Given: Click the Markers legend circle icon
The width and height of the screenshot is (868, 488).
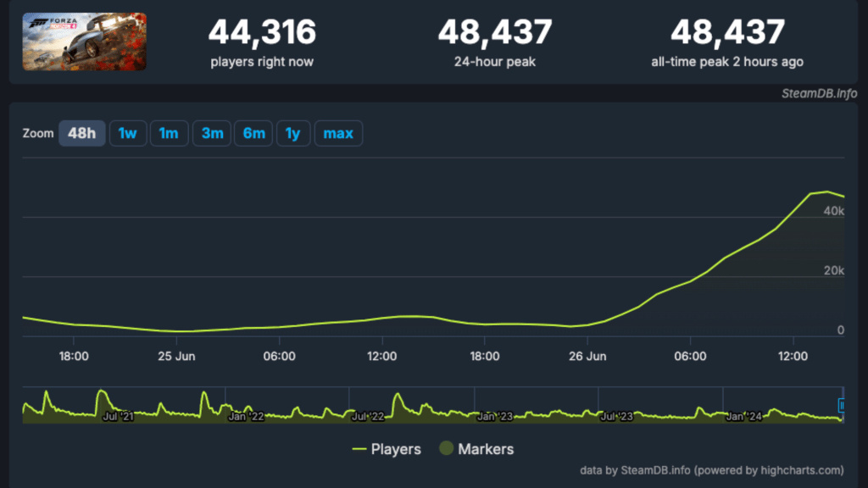Looking at the screenshot, I should pyautogui.click(x=446, y=448).
